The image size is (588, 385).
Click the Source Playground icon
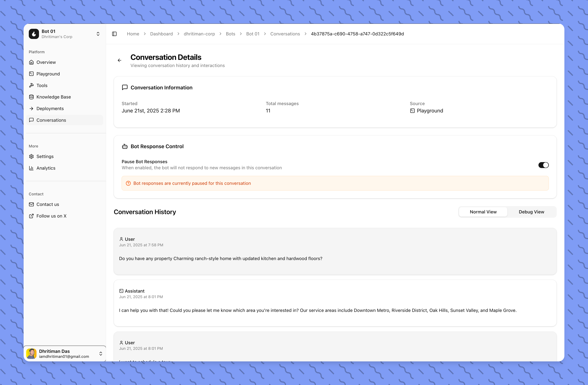click(412, 111)
